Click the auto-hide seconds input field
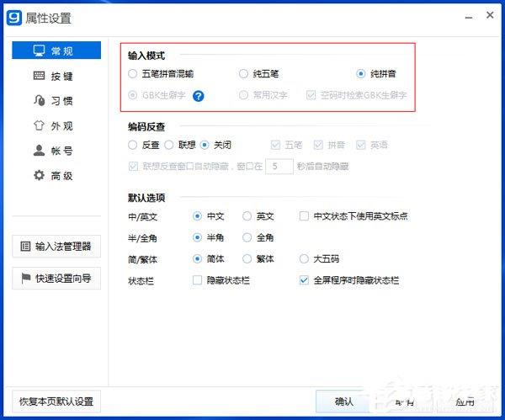Viewport: 505px width, 420px height. [279, 166]
